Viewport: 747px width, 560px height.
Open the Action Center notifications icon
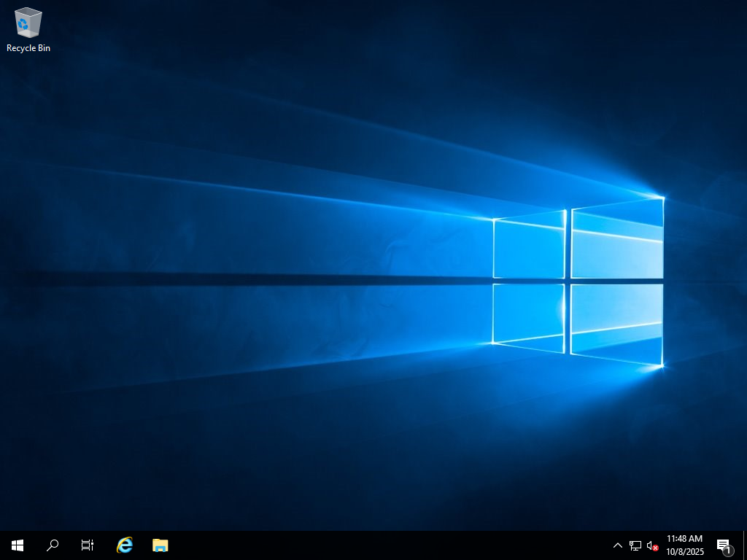(x=724, y=545)
